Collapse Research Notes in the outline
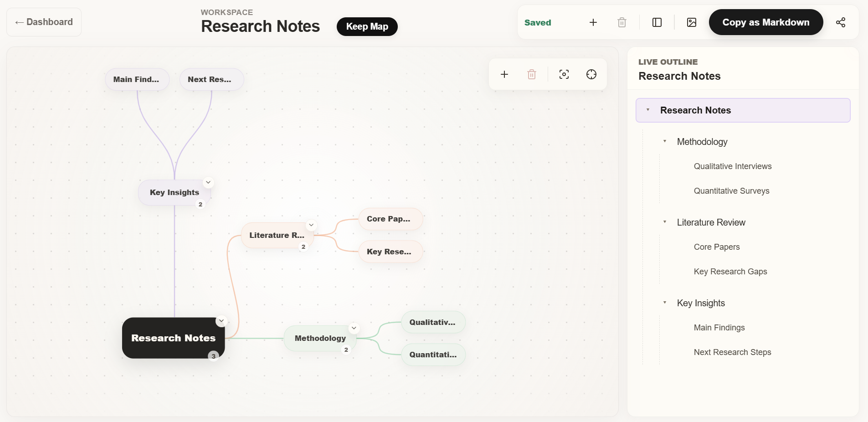 [648, 110]
